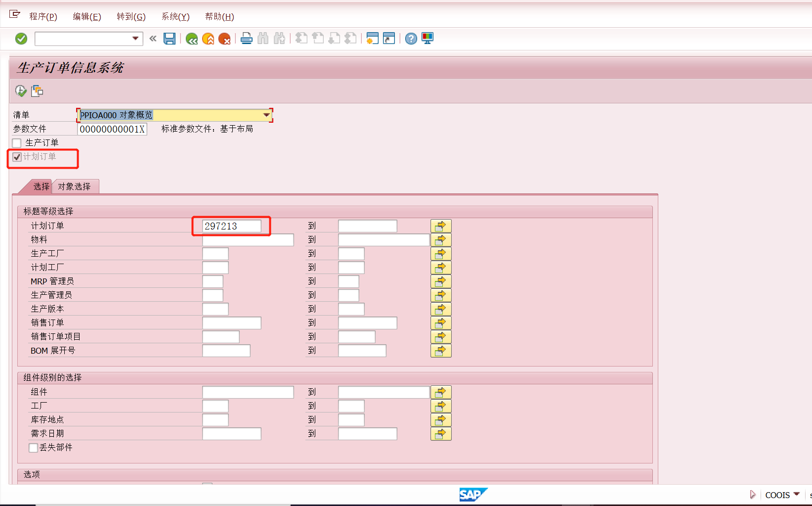812x506 pixels.
Task: Click the Create New Session icon
Action: tap(373, 39)
